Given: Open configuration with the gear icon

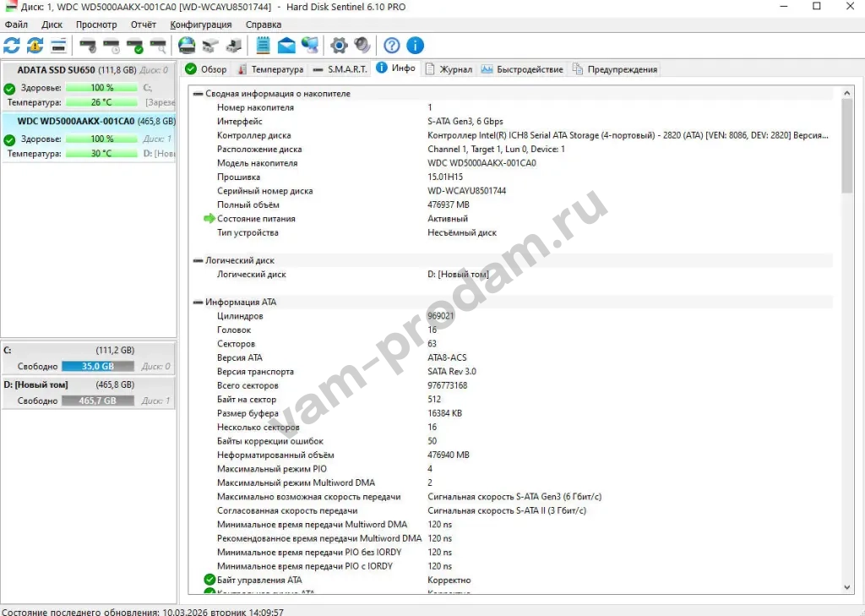Looking at the screenshot, I should [339, 46].
